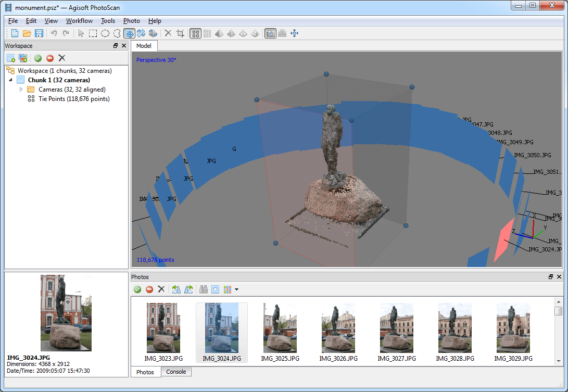Open the View menu
Viewport: 568px width, 392px height.
tap(51, 21)
